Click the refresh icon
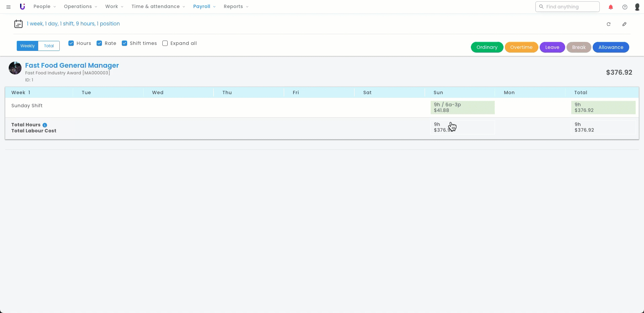 coord(608,24)
